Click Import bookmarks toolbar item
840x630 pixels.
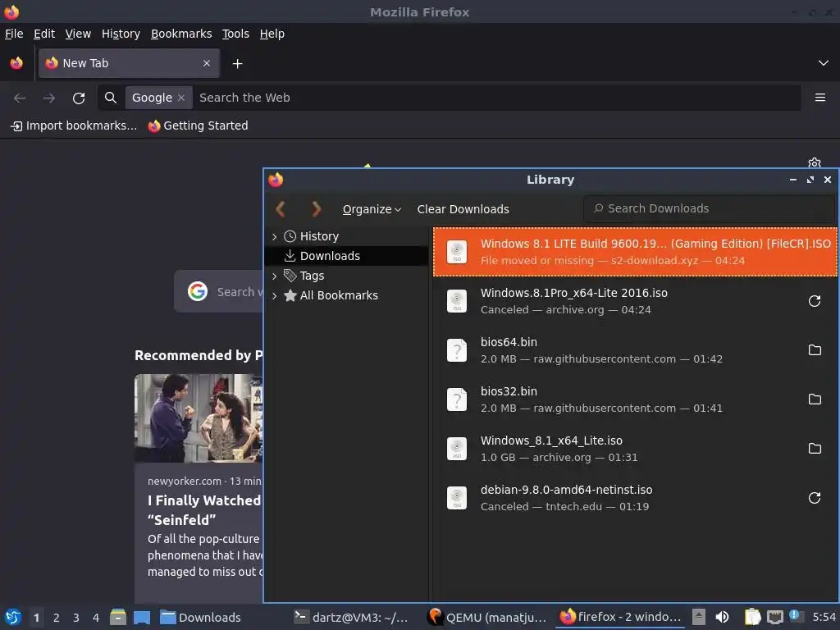(75, 126)
